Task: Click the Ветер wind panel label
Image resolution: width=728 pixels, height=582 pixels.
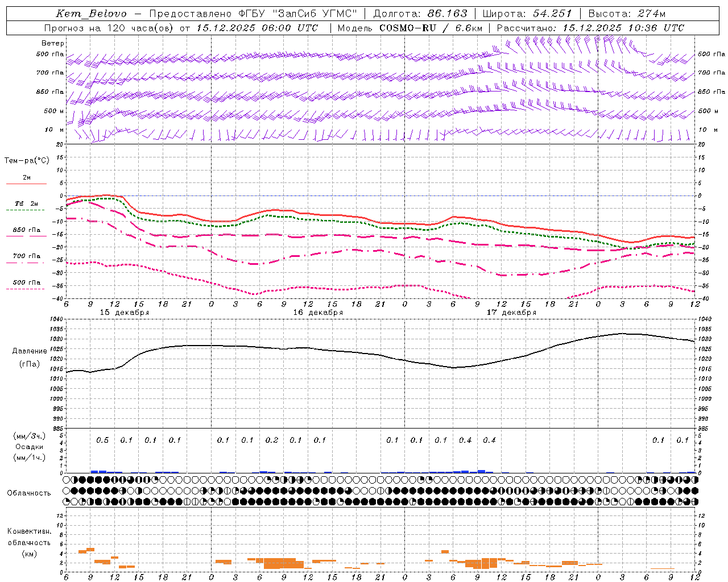Action: tap(52, 43)
